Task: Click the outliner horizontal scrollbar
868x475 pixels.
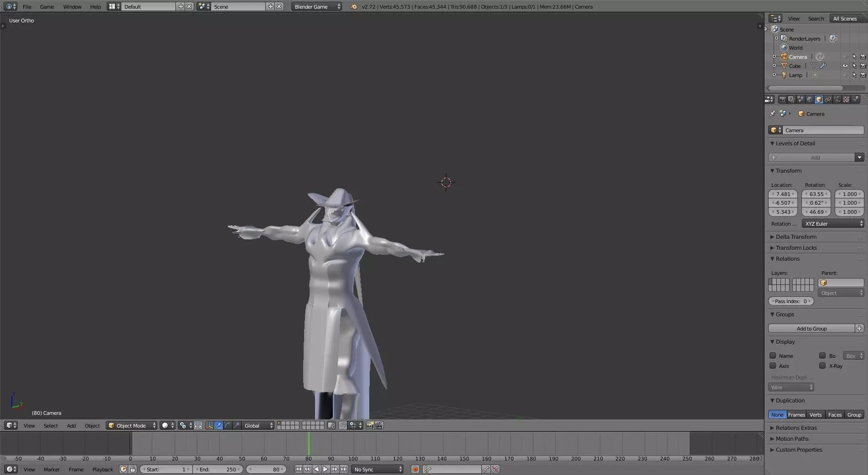Action: 805,88
